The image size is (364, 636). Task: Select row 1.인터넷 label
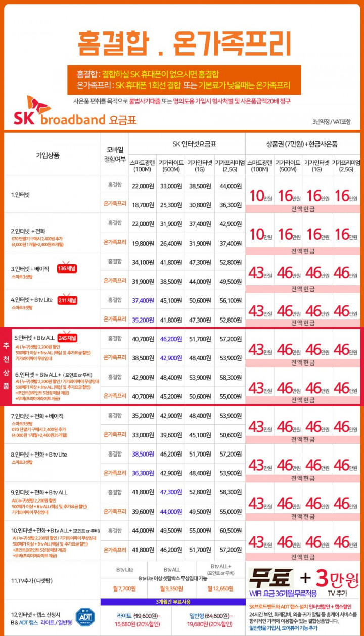point(20,194)
